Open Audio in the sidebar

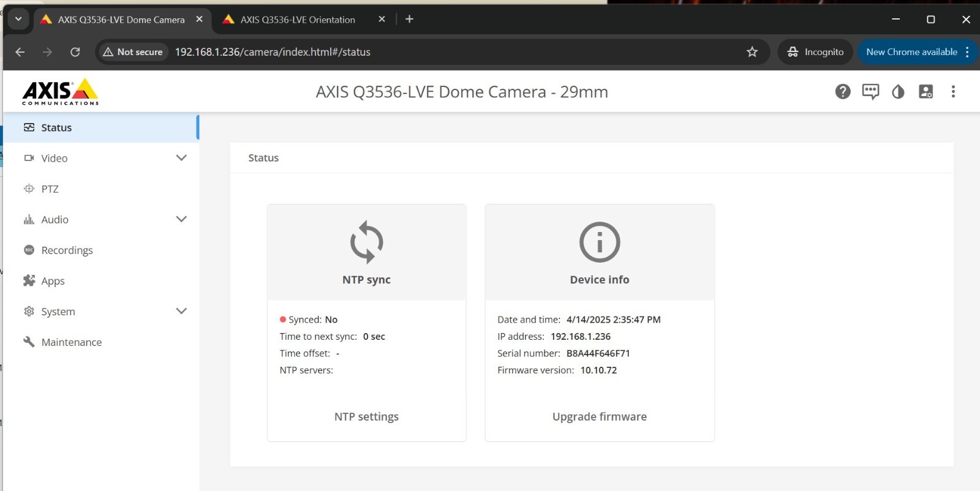pyautogui.click(x=101, y=219)
